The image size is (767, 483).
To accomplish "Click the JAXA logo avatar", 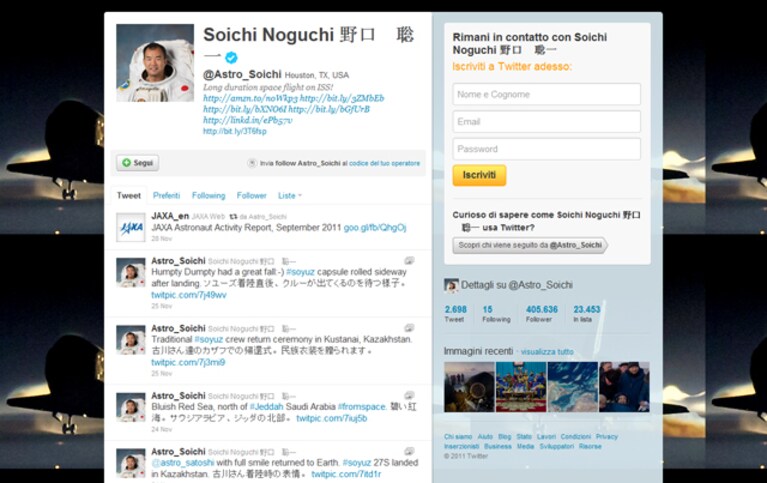I will (131, 227).
